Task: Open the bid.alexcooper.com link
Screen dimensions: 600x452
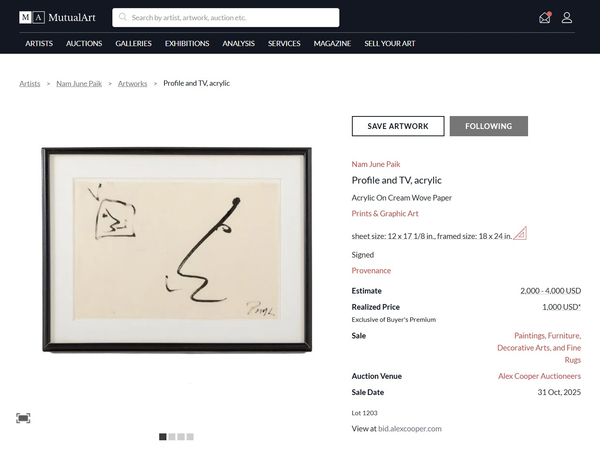Action: pos(409,428)
